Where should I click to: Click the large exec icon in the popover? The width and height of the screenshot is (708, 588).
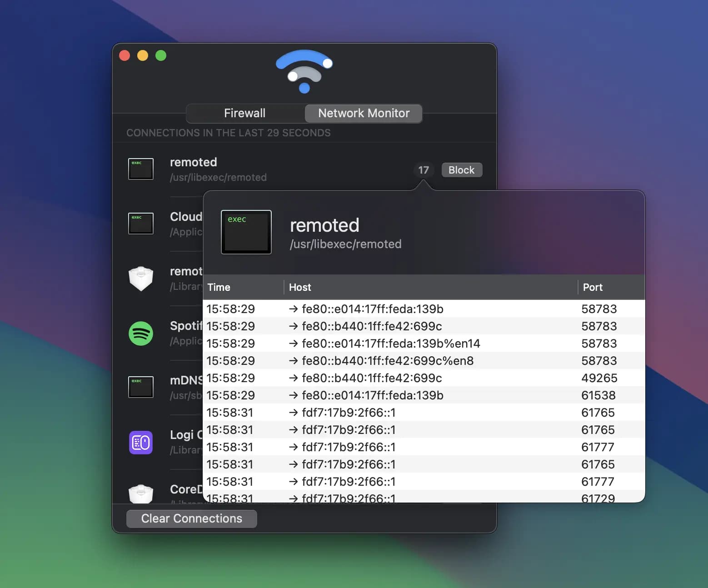(x=246, y=232)
